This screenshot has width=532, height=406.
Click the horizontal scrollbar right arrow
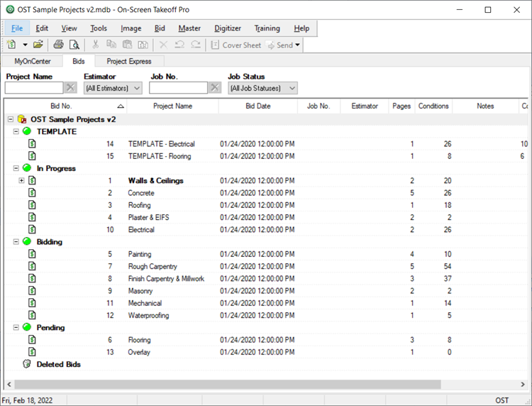[523, 384]
